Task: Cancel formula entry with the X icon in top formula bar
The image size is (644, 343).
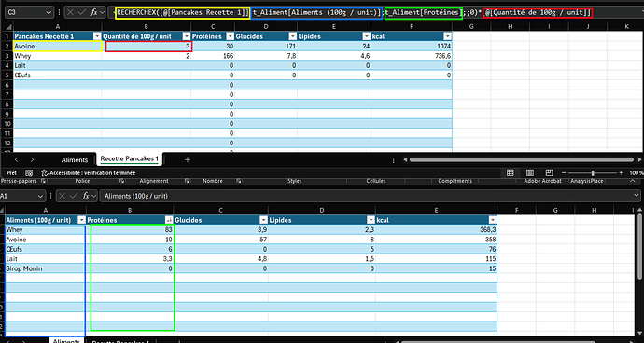Action: click(70, 13)
